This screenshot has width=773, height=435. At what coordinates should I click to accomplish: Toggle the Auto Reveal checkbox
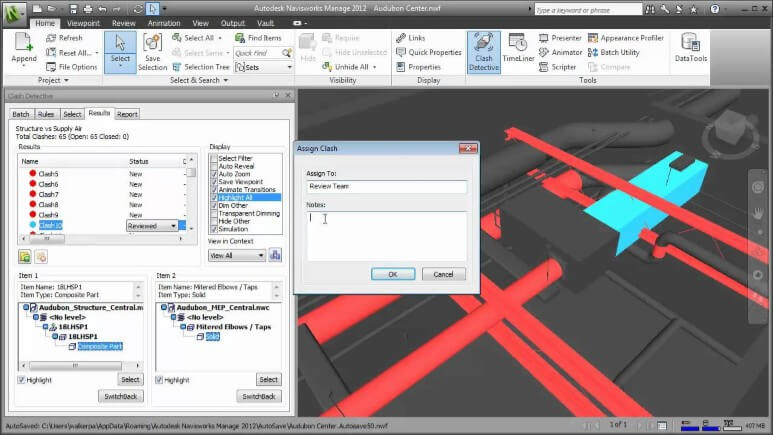[214, 166]
